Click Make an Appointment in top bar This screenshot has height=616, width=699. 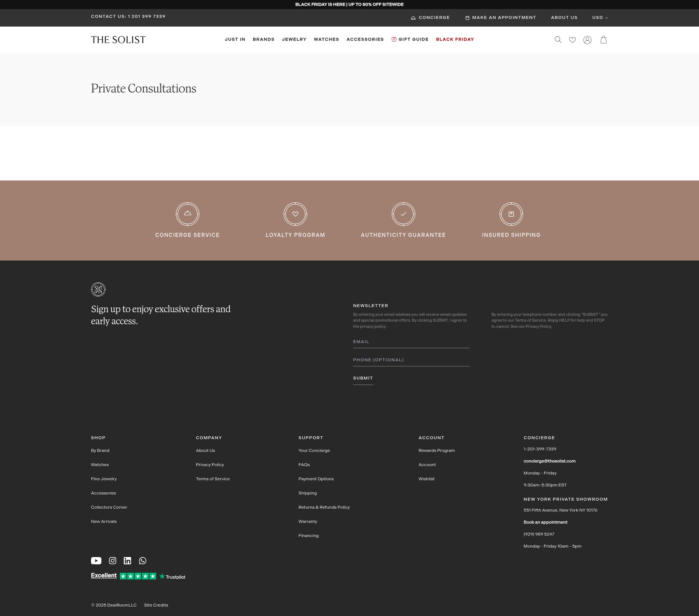coord(501,17)
